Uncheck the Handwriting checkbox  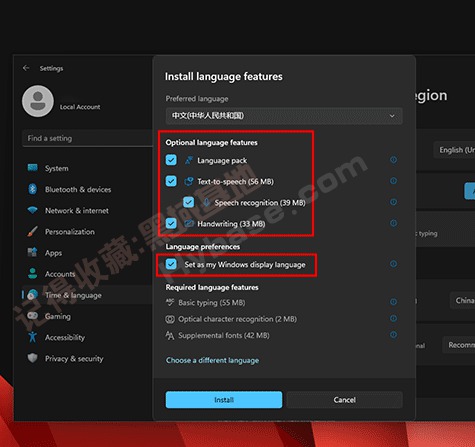tap(171, 223)
